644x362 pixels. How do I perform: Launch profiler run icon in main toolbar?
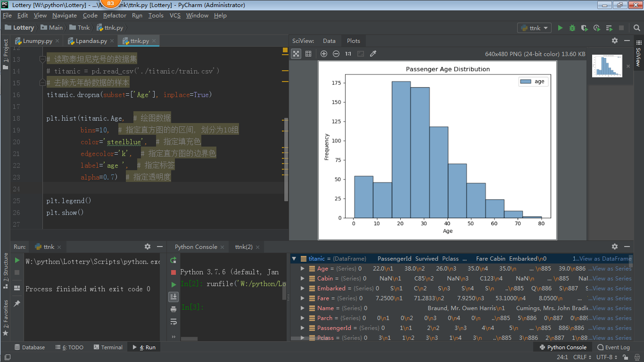click(x=597, y=28)
